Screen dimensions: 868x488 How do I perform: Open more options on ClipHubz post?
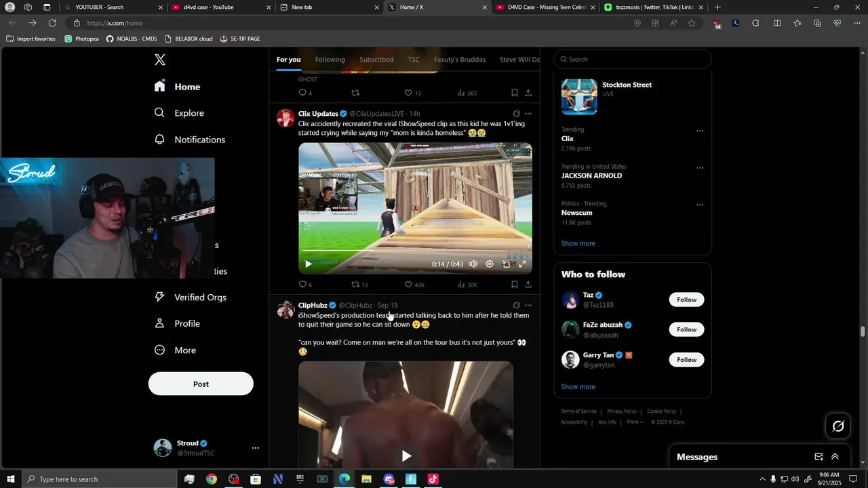(x=528, y=306)
